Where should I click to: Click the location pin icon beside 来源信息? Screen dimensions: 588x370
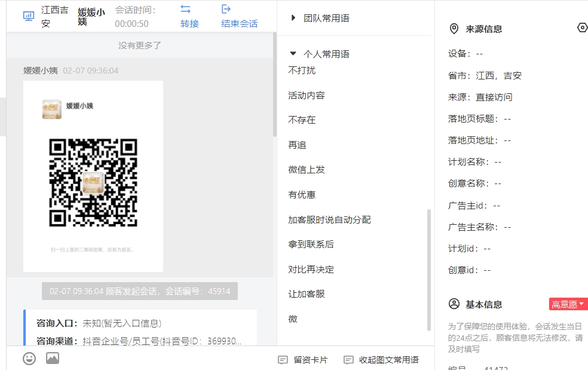454,29
